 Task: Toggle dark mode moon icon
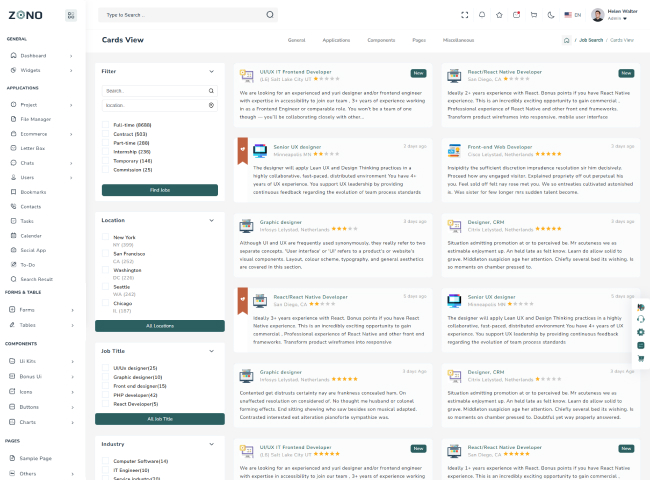[549, 15]
